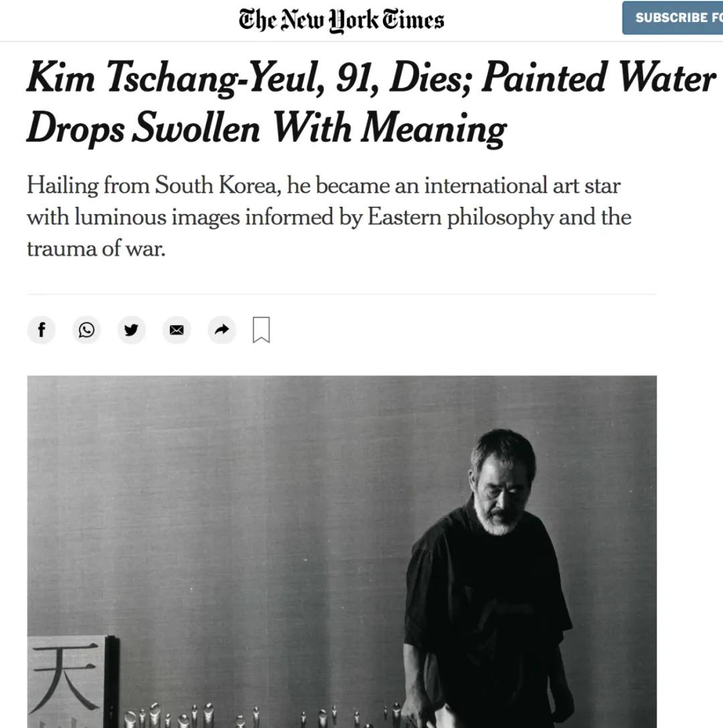723x728 pixels.
Task: Open more sharing options via arrow icon
Action: tap(222, 330)
